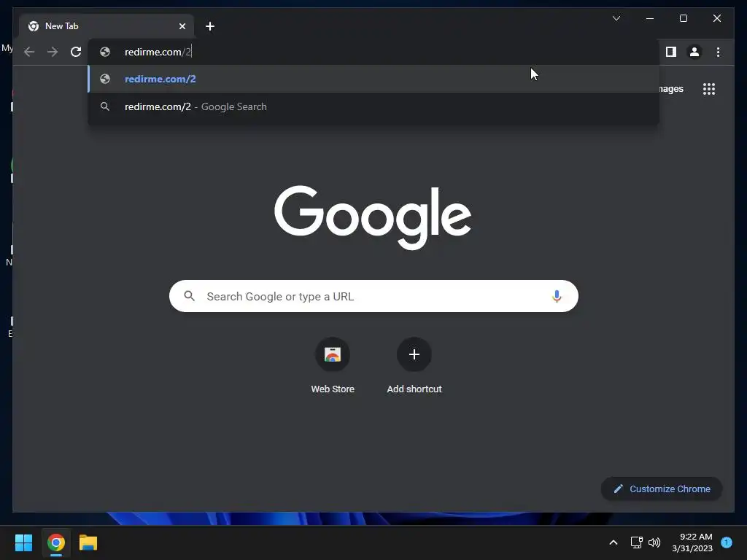Show hidden tray icons chevron
747x560 pixels.
[x=614, y=542]
